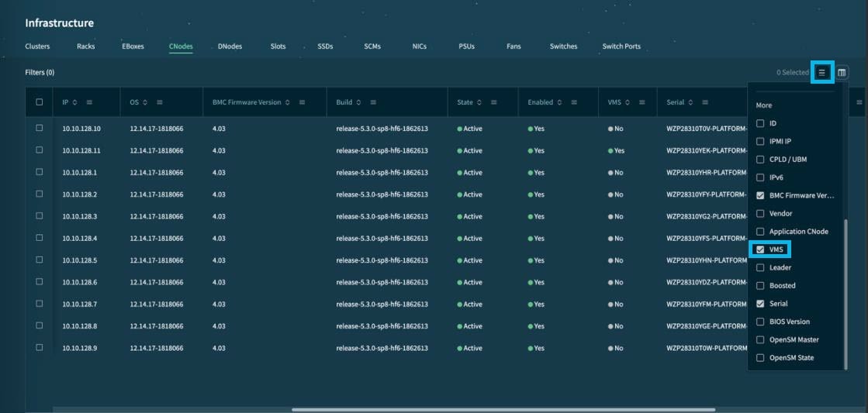Switch to the EBoxes tab
868x413 pixels.
pos(133,46)
